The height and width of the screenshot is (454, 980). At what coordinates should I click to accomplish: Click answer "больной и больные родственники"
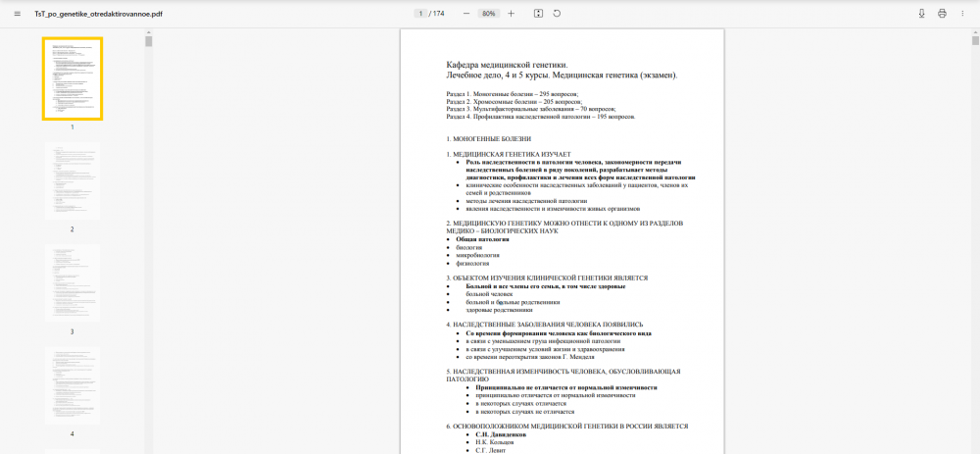513,302
